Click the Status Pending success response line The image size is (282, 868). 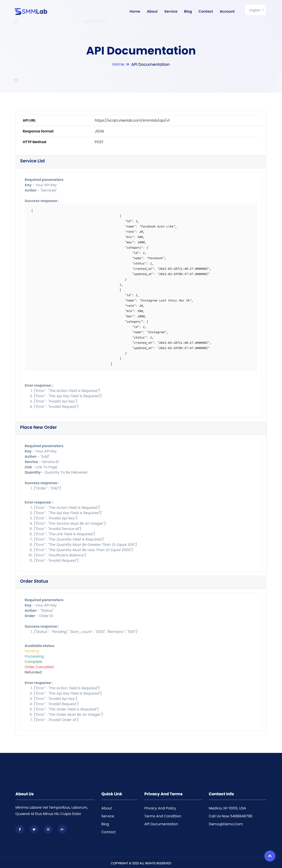click(x=86, y=631)
